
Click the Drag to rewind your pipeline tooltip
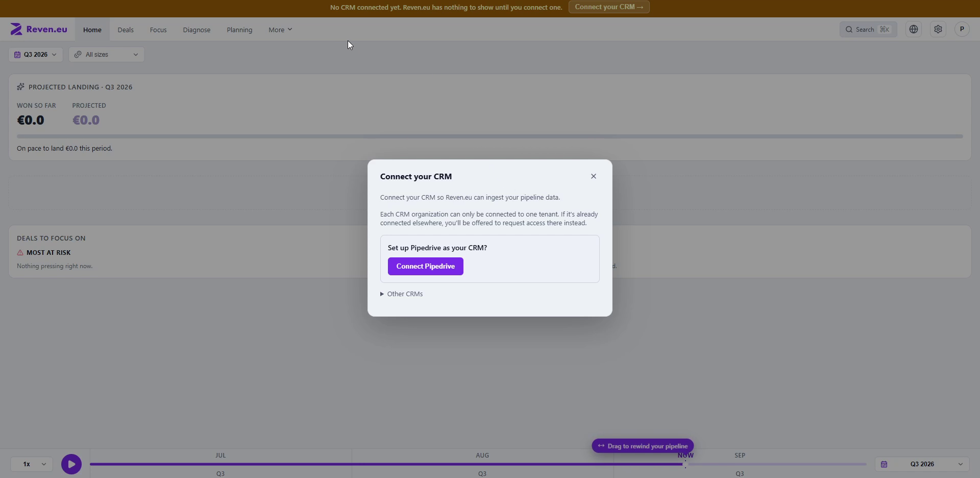click(643, 446)
